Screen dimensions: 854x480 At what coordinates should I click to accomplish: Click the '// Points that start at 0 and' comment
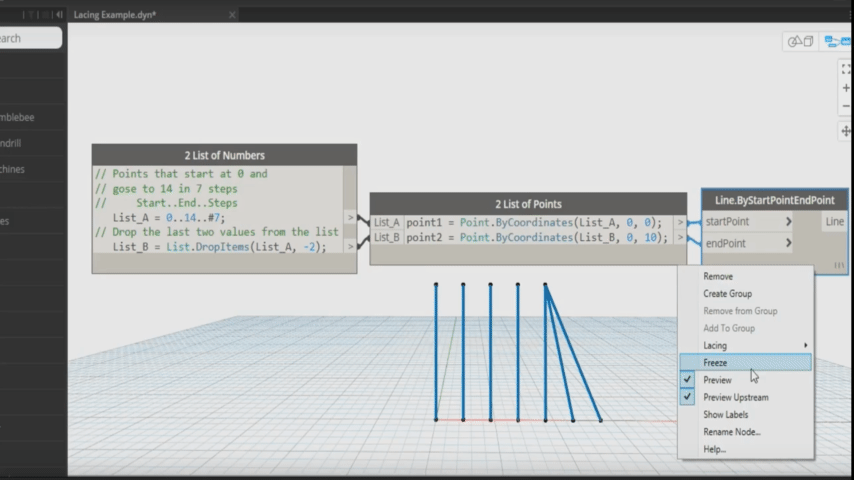click(x=181, y=174)
